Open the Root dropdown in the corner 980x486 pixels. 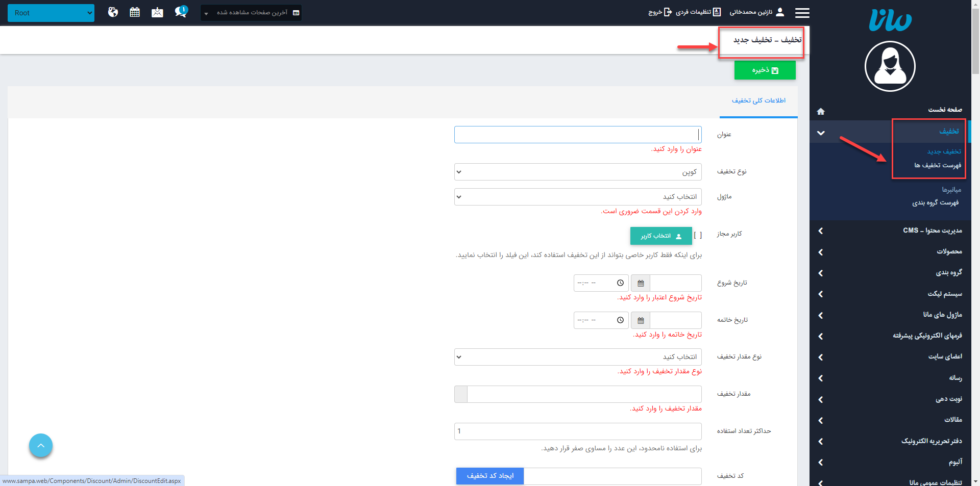[51, 13]
